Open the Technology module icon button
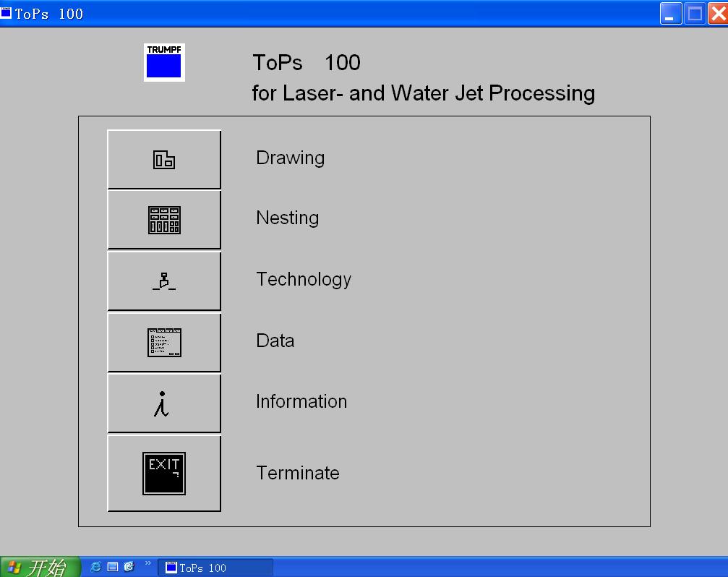 pyautogui.click(x=164, y=281)
